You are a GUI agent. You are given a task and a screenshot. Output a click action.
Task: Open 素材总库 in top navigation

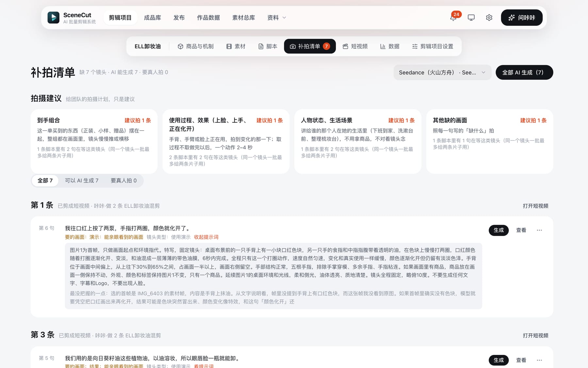pos(244,18)
